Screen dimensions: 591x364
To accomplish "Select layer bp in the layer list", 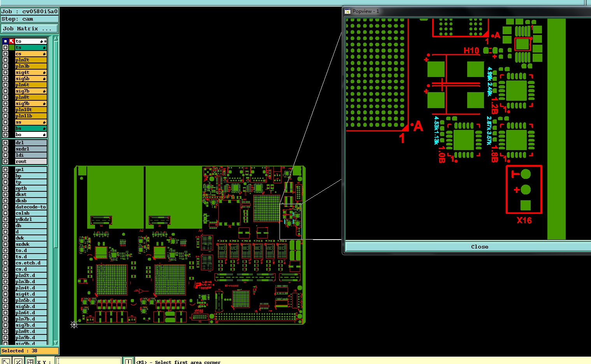I will pyautogui.click(x=31, y=176).
